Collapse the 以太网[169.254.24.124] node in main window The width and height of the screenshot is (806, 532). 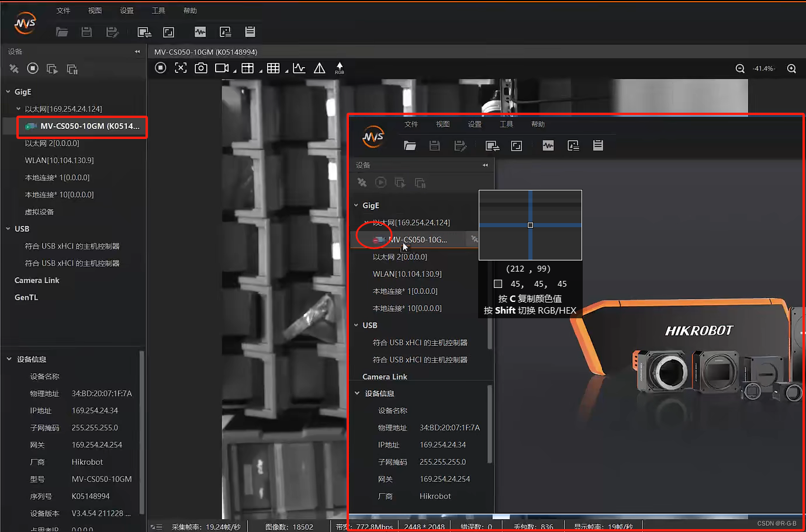pyautogui.click(x=18, y=109)
